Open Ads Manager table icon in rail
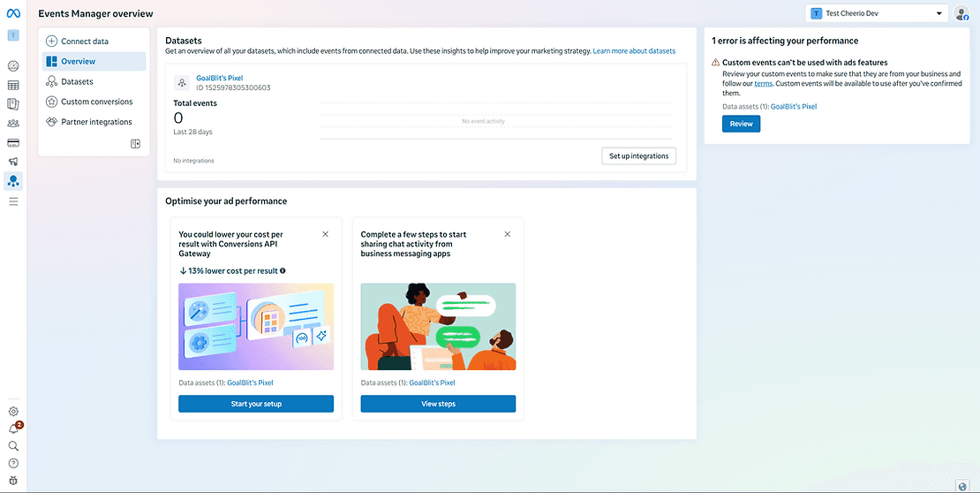 click(13, 85)
